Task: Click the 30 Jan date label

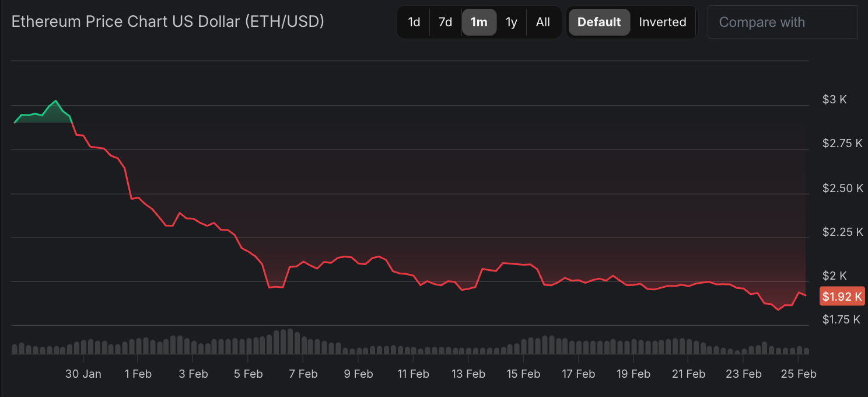Action: 83,374
